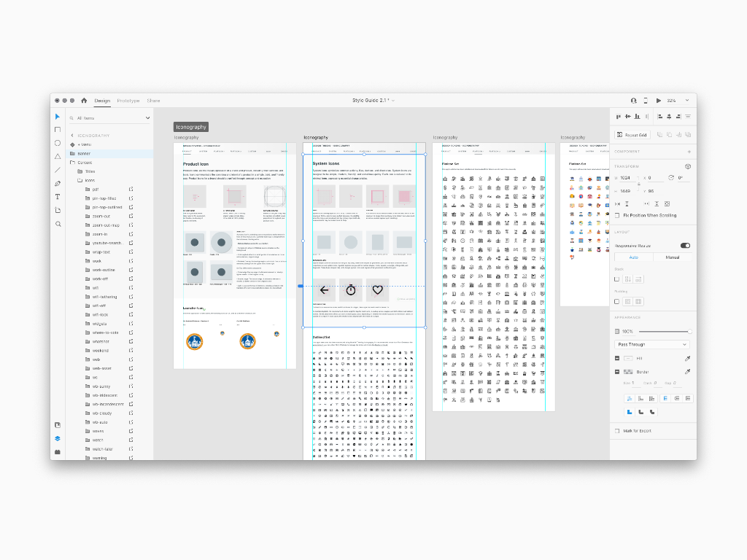Click the mobile device preview icon
Screen dimensions: 747x560
(646, 101)
